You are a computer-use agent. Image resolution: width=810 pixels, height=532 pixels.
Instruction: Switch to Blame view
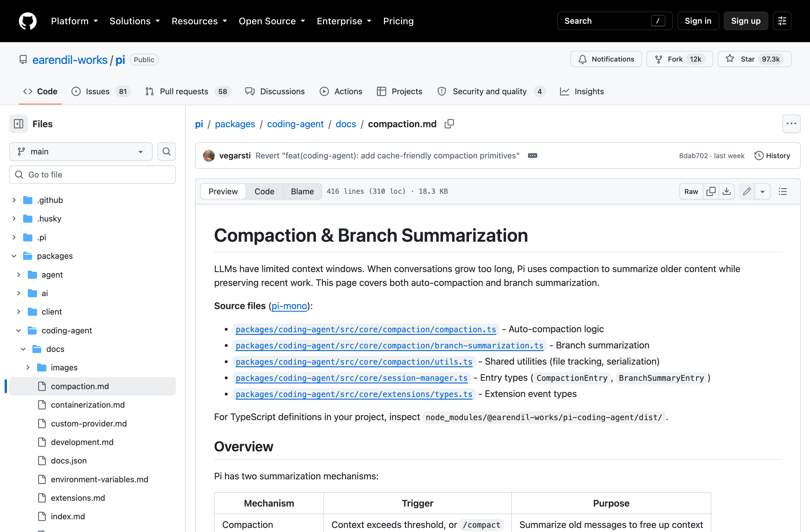302,191
